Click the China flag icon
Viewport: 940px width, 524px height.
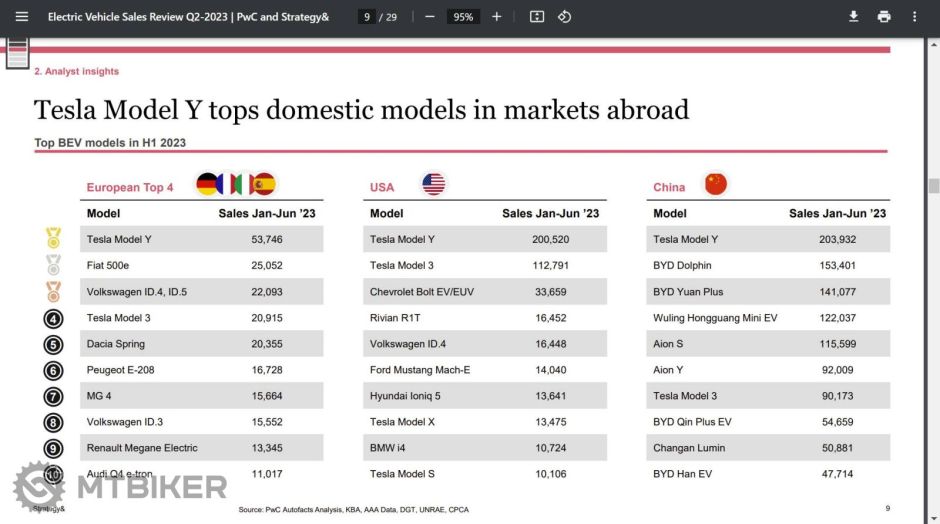click(x=715, y=184)
